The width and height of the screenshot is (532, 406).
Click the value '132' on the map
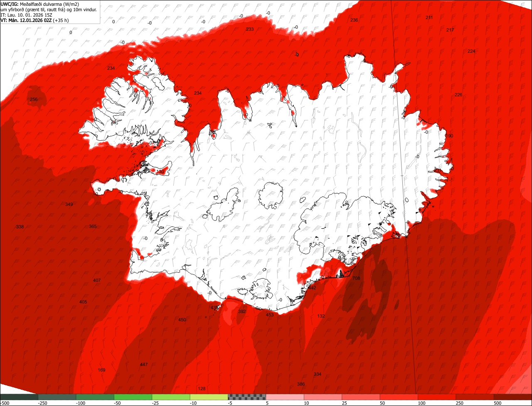coord(321,316)
